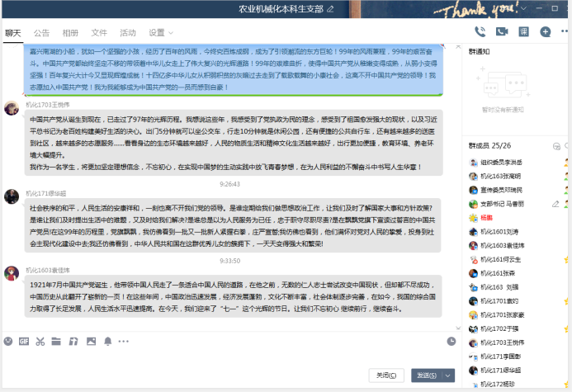Click the avatar of 机化1703王怡伟 in the chat

(x=12, y=109)
